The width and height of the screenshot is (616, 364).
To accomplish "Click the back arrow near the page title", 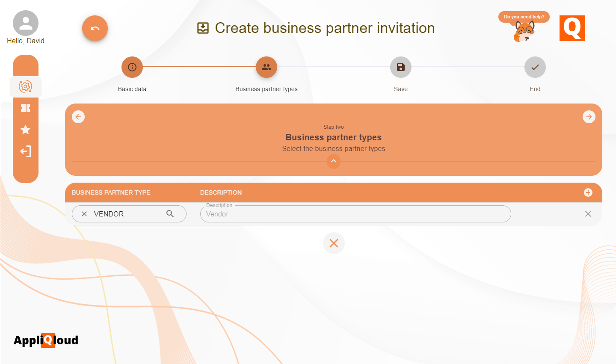I will pyautogui.click(x=95, y=28).
